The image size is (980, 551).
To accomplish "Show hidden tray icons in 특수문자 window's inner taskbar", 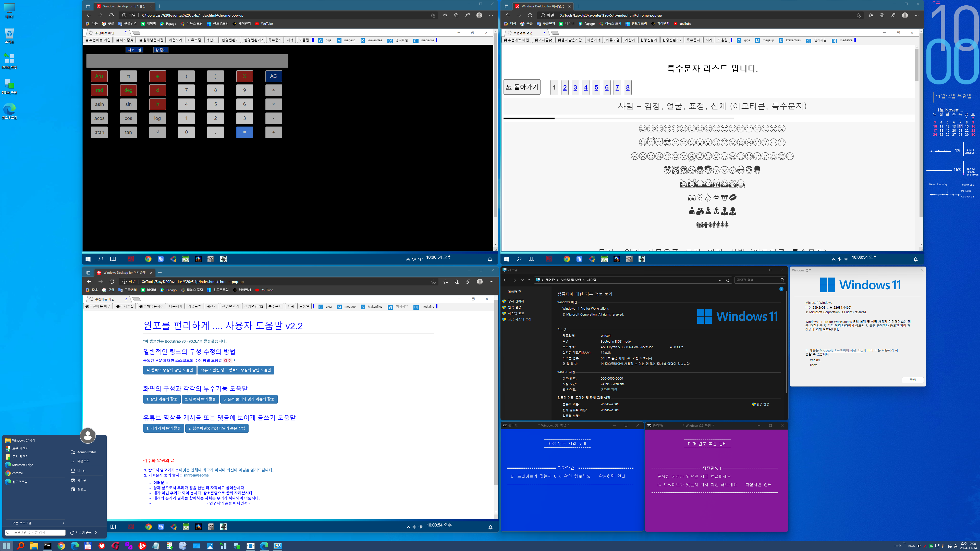I will (x=833, y=259).
